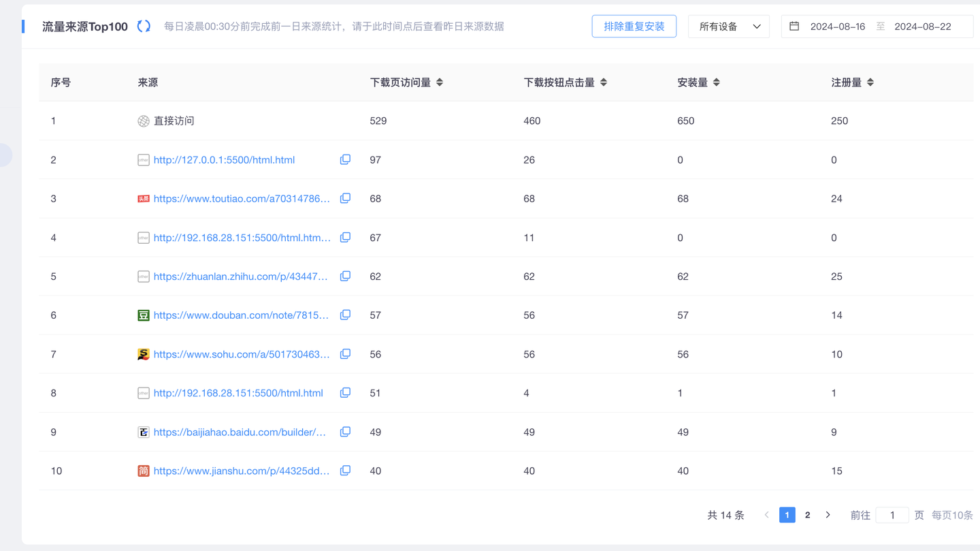The height and width of the screenshot is (551, 980).
Task: Open the sohu.com article link
Action: (242, 354)
